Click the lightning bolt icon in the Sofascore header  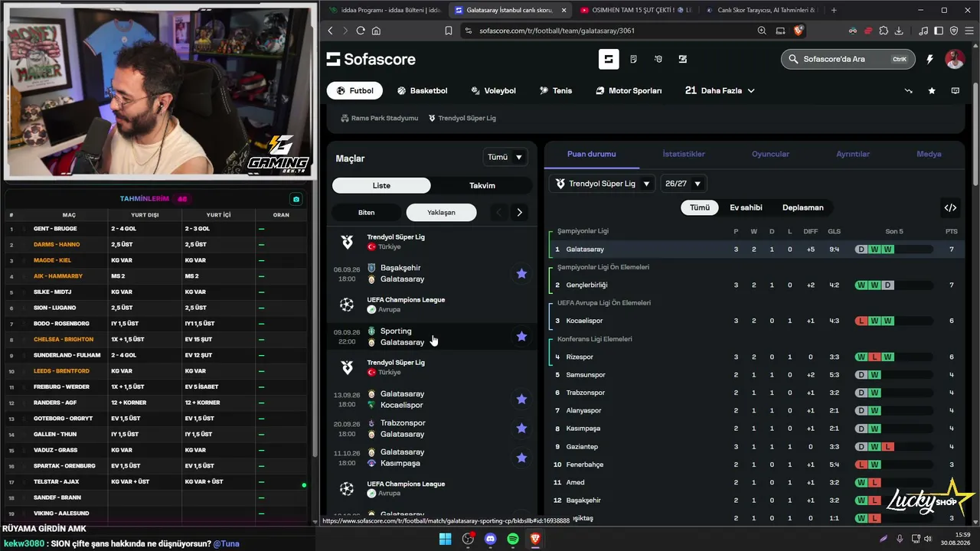(x=930, y=59)
